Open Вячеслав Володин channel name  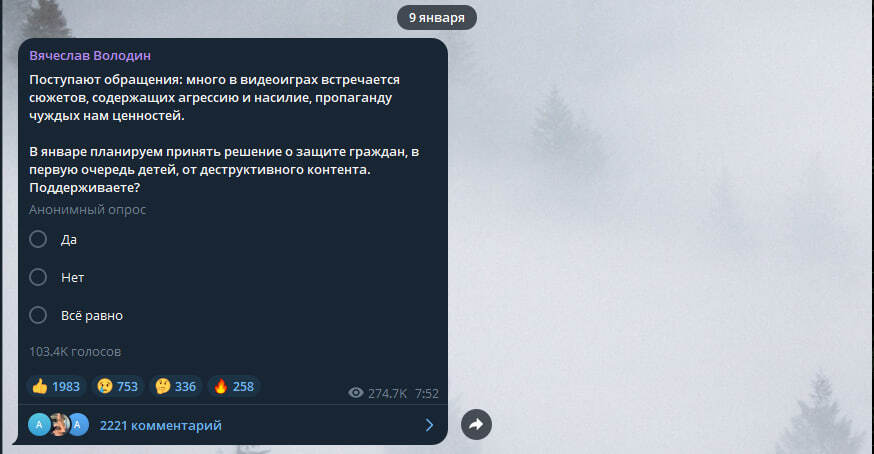[x=90, y=56]
